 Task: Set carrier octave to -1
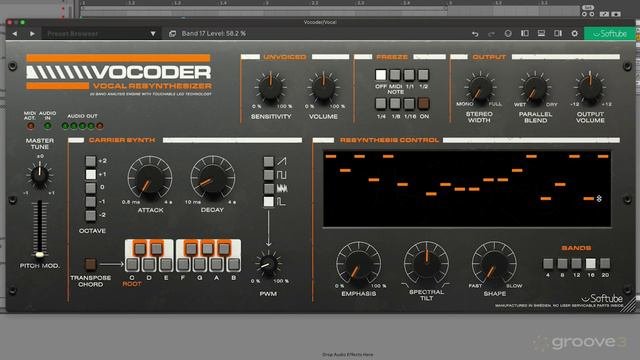pyautogui.click(x=90, y=202)
